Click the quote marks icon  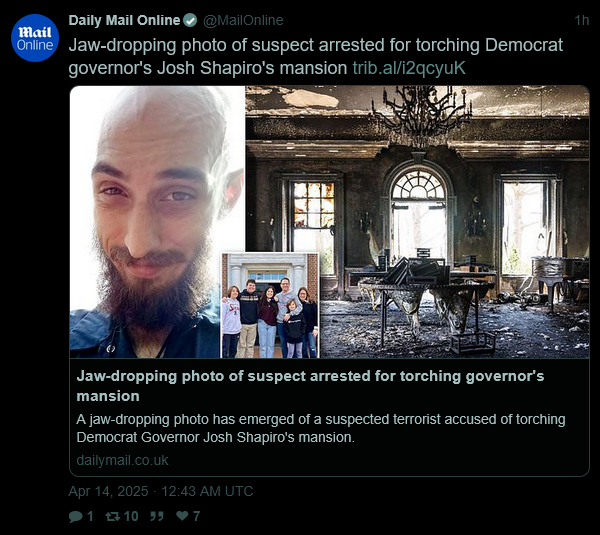coord(157,517)
